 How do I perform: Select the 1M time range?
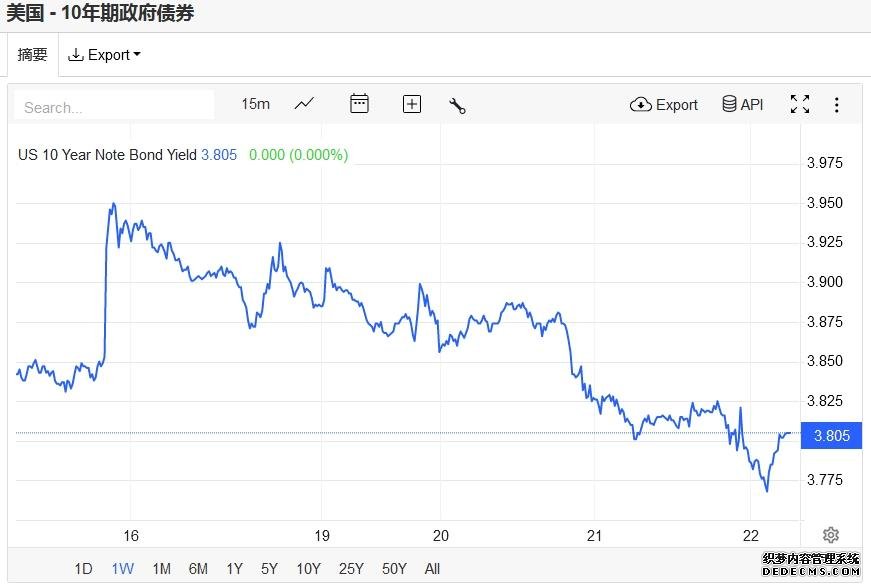pyautogui.click(x=162, y=569)
